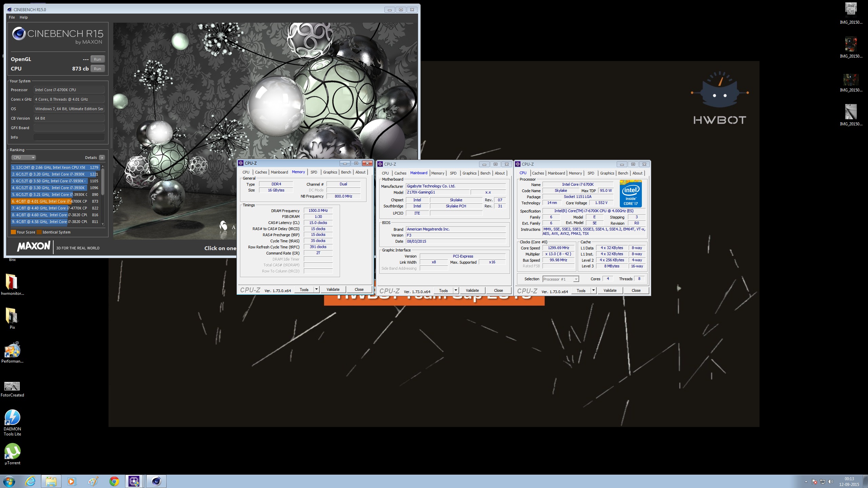This screenshot has width=868, height=488.
Task: Launch the Performance shortcut on desktop
Action: pos(12,352)
